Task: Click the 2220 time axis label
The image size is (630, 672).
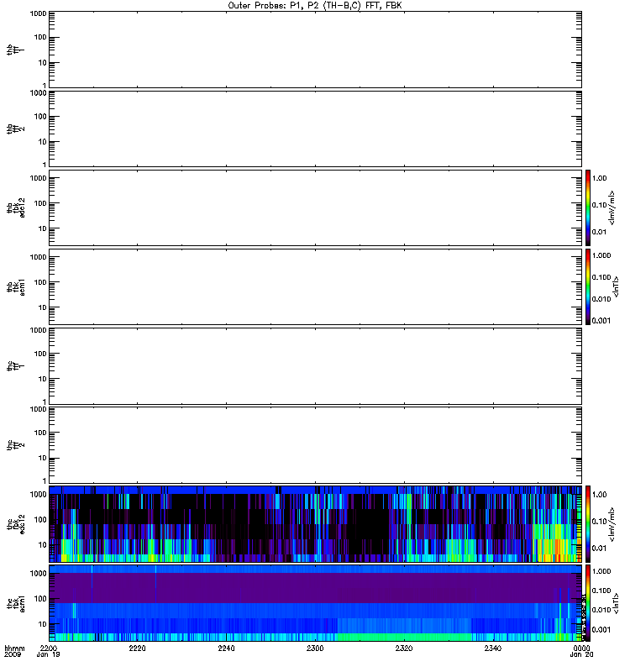Action: click(137, 648)
